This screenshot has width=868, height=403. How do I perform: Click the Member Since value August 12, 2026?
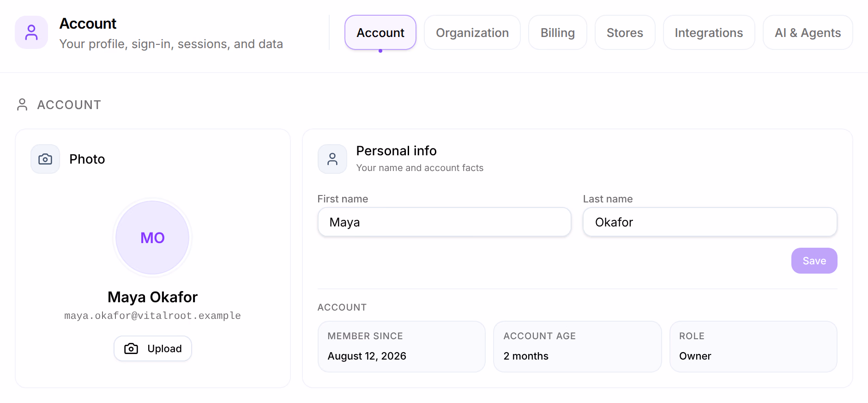[367, 356]
